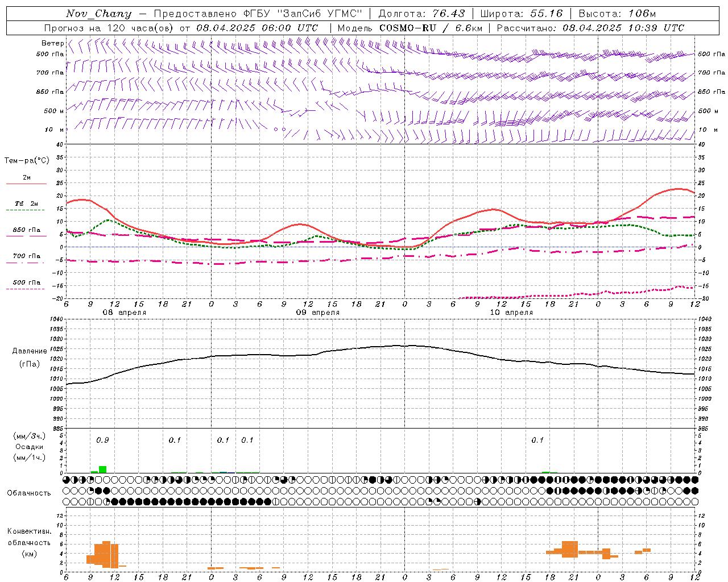The image size is (728, 582).
Task: Click the 500 гПа legend in temperature panel
Action: 27,282
